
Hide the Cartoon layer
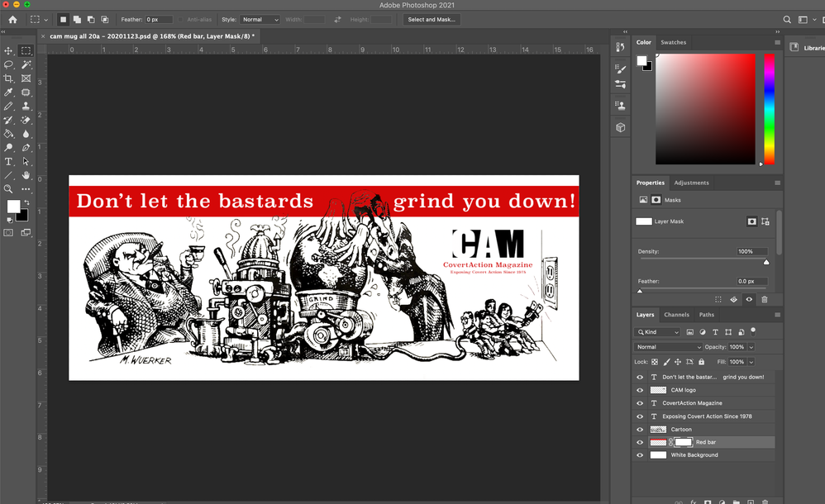pyautogui.click(x=639, y=430)
